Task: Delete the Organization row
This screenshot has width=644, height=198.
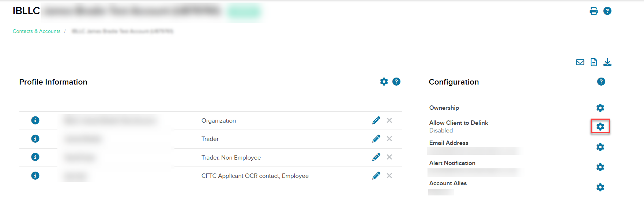Action: click(x=389, y=120)
